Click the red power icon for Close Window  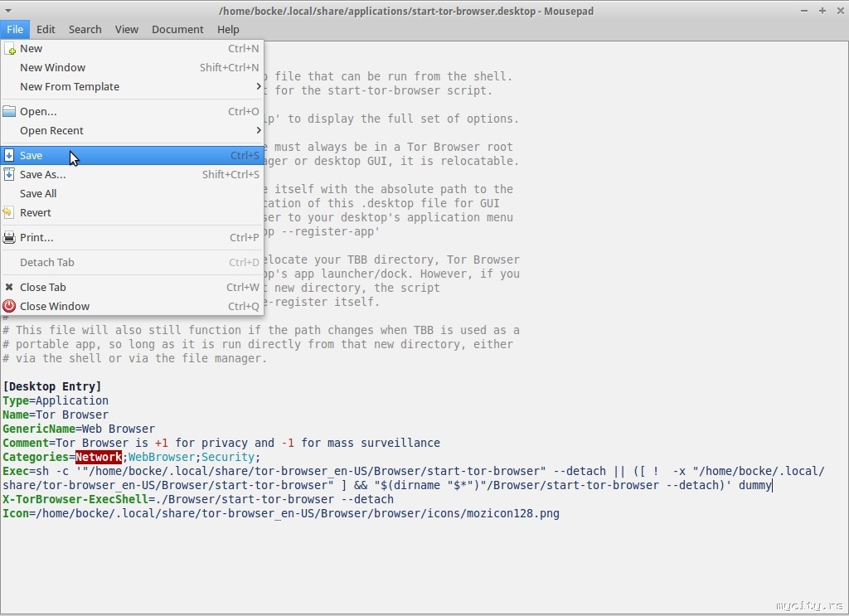click(x=9, y=306)
